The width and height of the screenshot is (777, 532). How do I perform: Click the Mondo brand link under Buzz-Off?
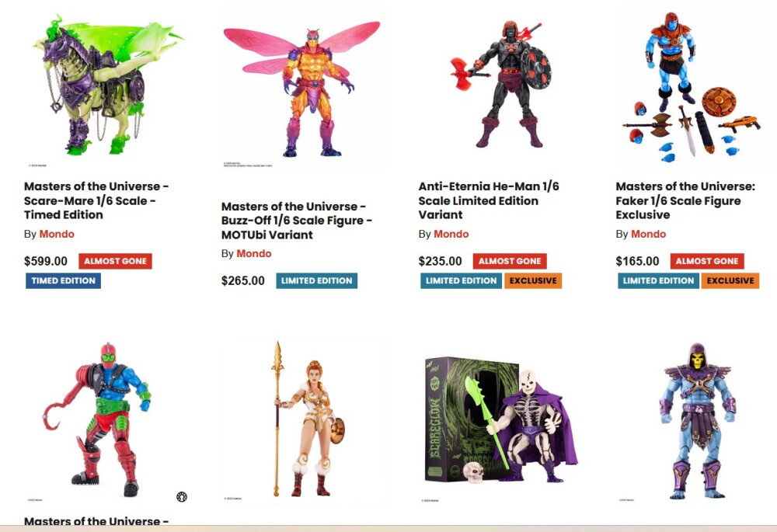(x=254, y=254)
